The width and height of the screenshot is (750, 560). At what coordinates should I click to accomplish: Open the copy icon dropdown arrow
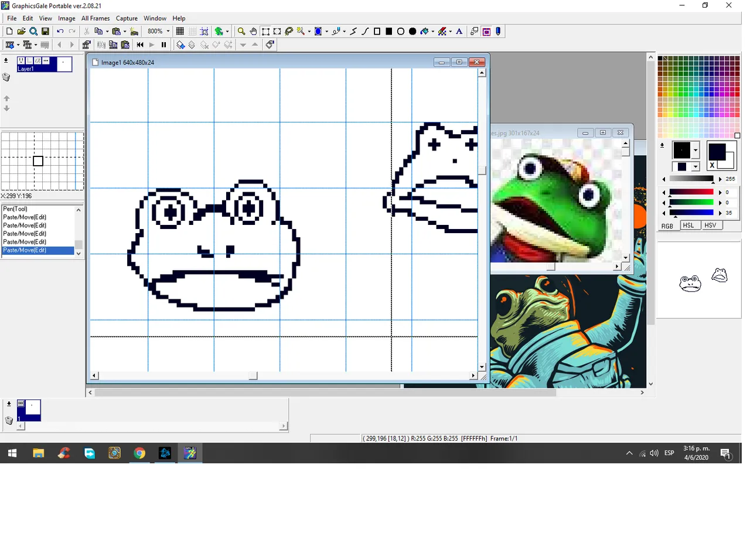point(107,32)
